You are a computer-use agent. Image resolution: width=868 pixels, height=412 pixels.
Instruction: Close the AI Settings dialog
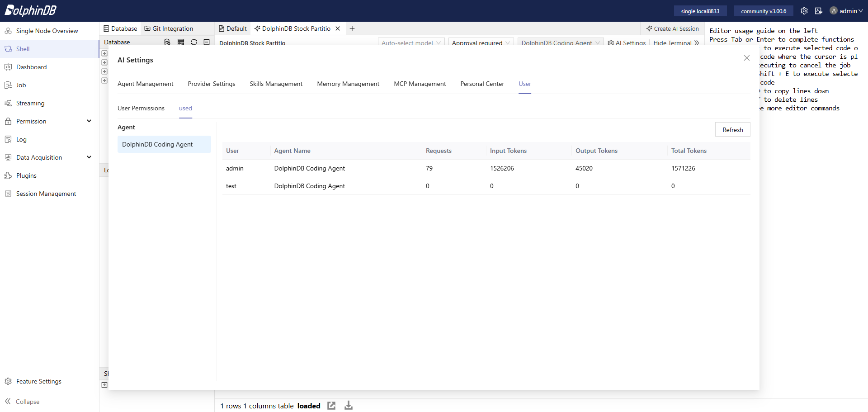click(x=747, y=58)
